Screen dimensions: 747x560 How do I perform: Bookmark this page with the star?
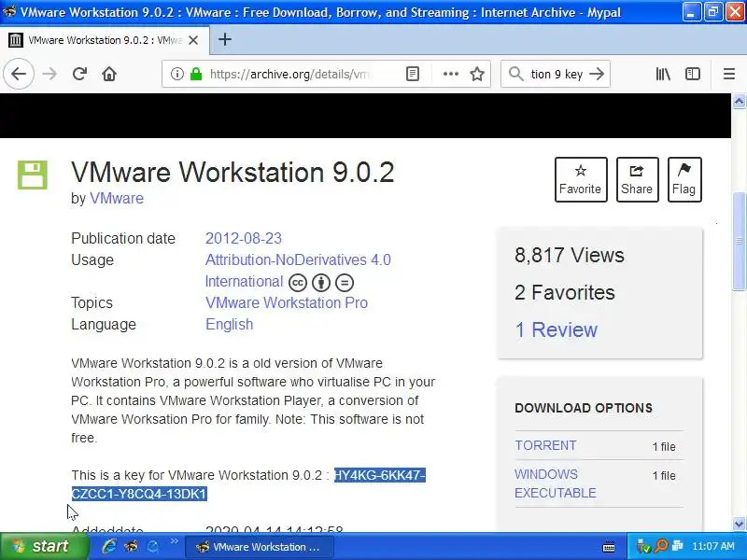pos(477,74)
